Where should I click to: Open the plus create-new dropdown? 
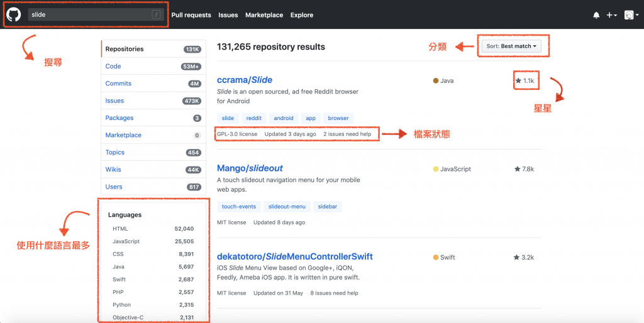(611, 15)
